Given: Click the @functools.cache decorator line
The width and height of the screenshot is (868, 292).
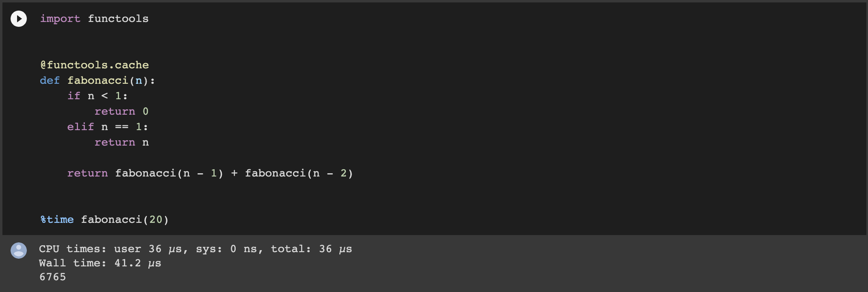Looking at the screenshot, I should click(94, 65).
